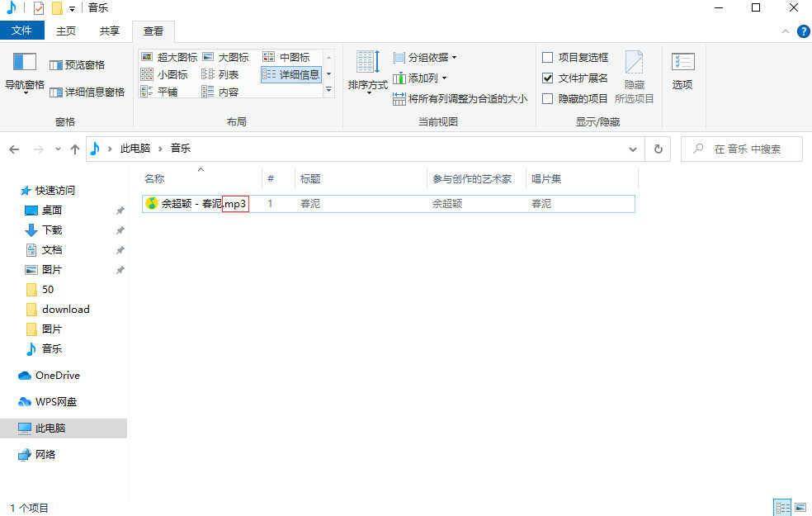
Task: Open the File (文件) menu tab
Action: 22,31
